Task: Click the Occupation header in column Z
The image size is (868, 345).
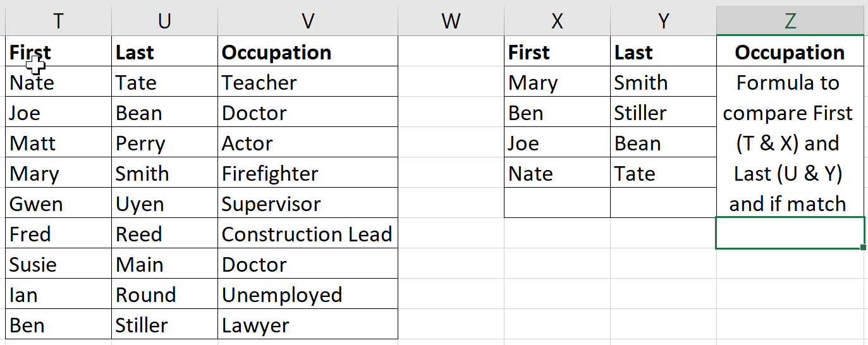Action: 790,52
